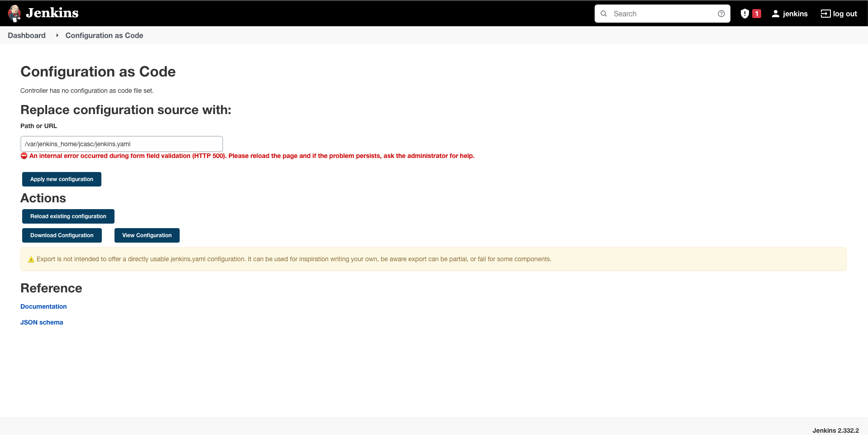Screen dimensions: 868x435
Task: Expand the breadcrumb chevron after Dashboard
Action: pyautogui.click(x=57, y=35)
